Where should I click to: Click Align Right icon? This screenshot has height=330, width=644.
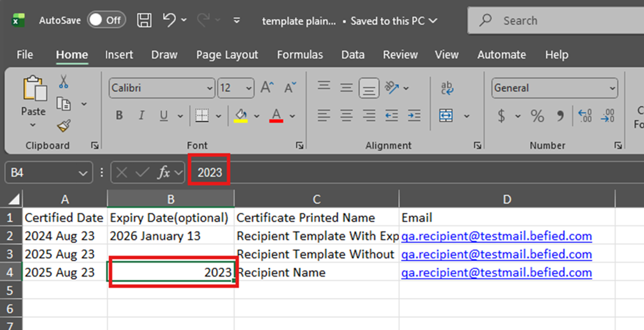(x=369, y=115)
